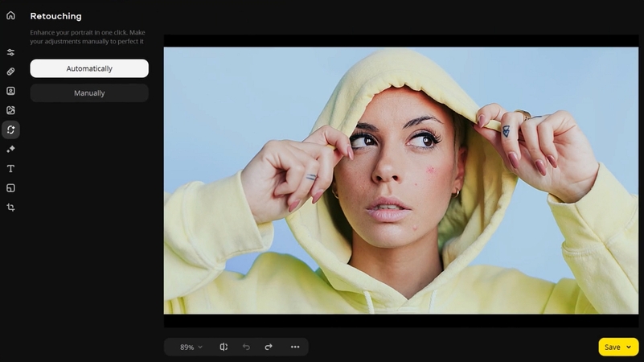Screen dimensions: 644x362
Task: Select the active Retouching tool icon
Action: [x=10, y=130]
